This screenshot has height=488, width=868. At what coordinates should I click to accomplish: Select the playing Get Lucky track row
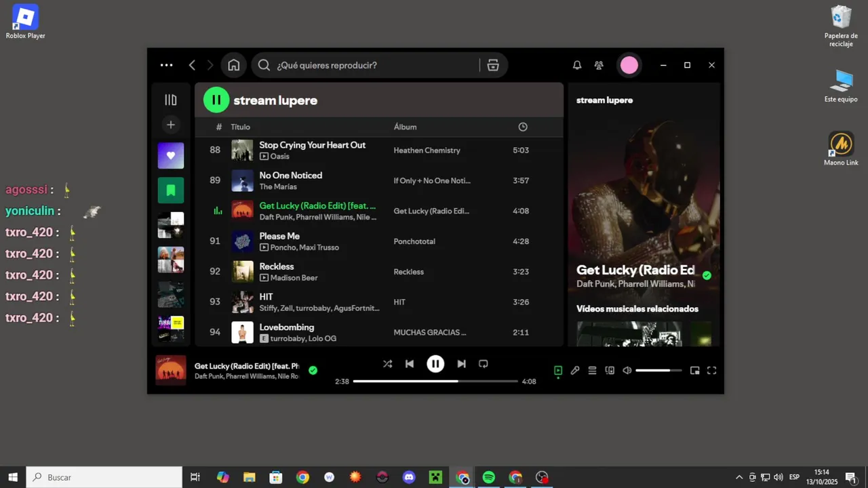pos(379,211)
